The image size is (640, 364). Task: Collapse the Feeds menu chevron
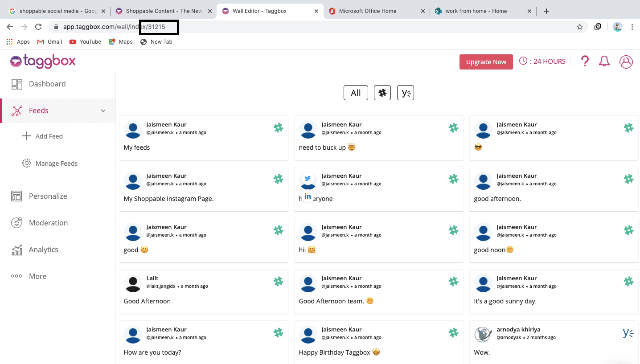[x=103, y=110]
